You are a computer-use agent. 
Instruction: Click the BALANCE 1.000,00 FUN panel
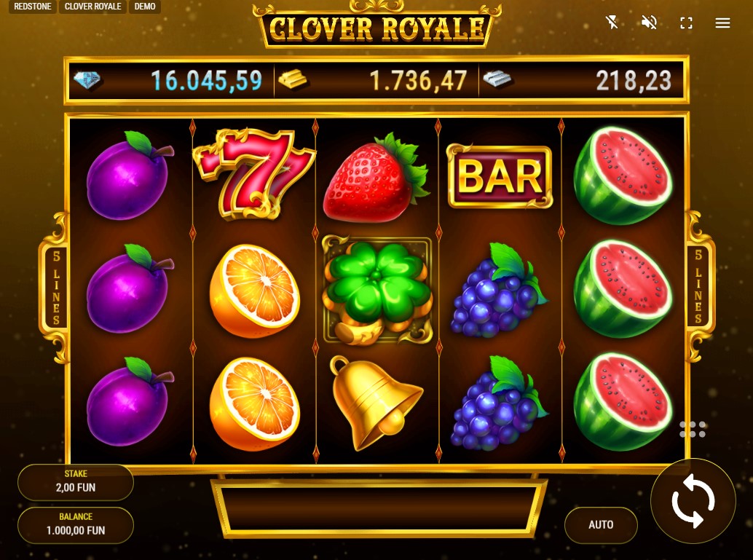tap(76, 524)
